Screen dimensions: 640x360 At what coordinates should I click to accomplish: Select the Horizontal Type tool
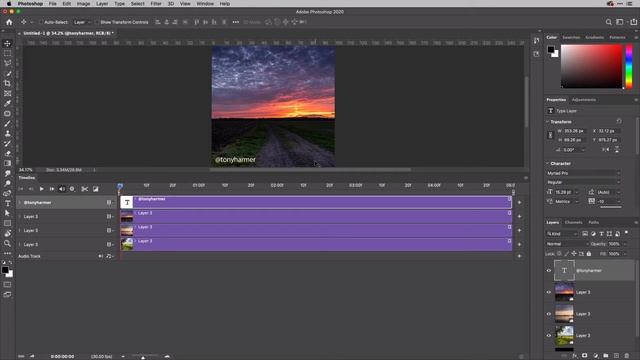[x=7, y=203]
